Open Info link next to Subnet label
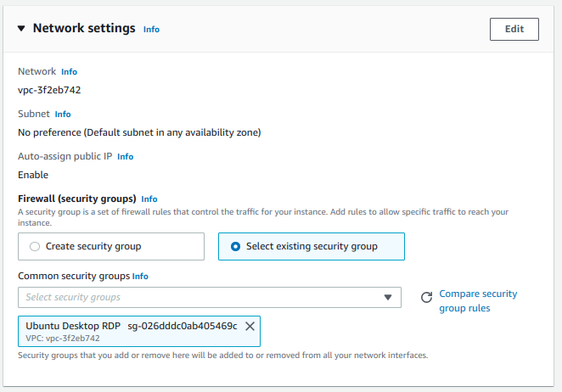This screenshot has height=392, width=562. tap(63, 114)
